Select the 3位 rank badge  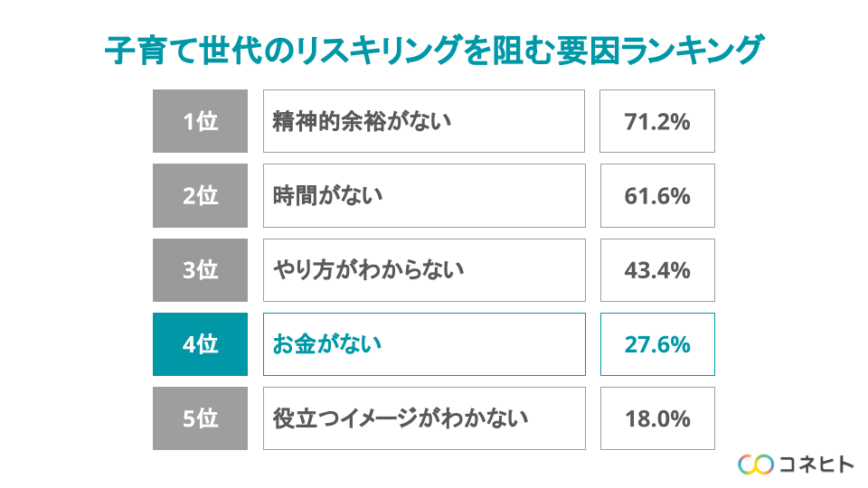(200, 270)
